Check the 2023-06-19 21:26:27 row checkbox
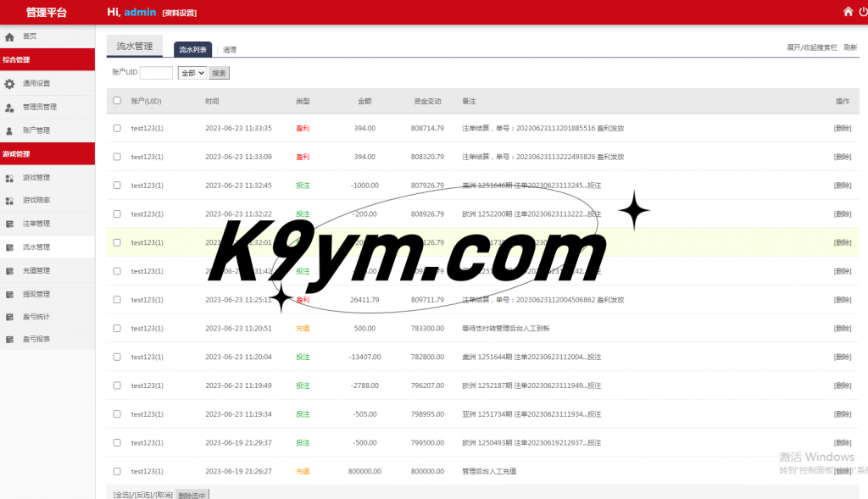This screenshot has height=499, width=868. [x=117, y=471]
